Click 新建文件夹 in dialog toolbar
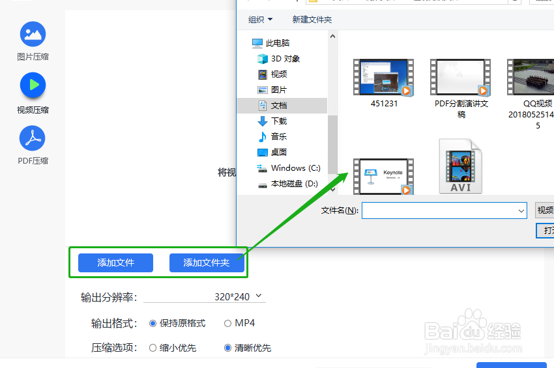The width and height of the screenshot is (554, 368). tap(312, 19)
